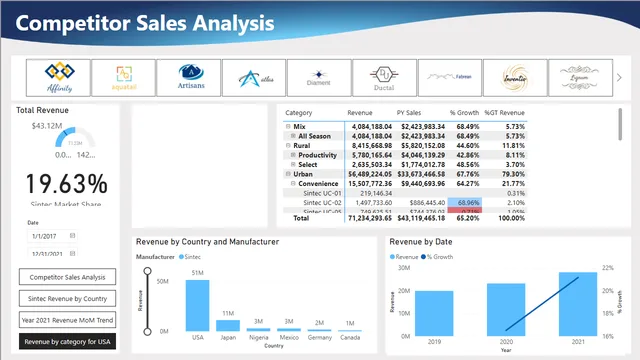This screenshot has width=640, height=360.
Task: Select the Lignum manufacturer logo
Action: (580, 78)
